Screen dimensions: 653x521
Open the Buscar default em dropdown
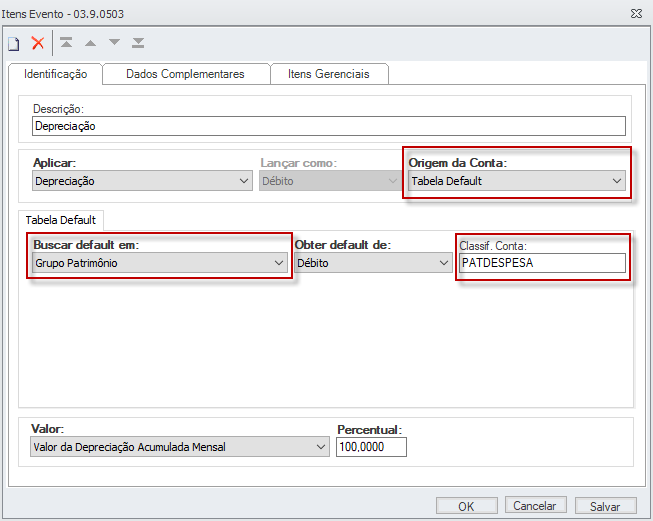point(160,263)
